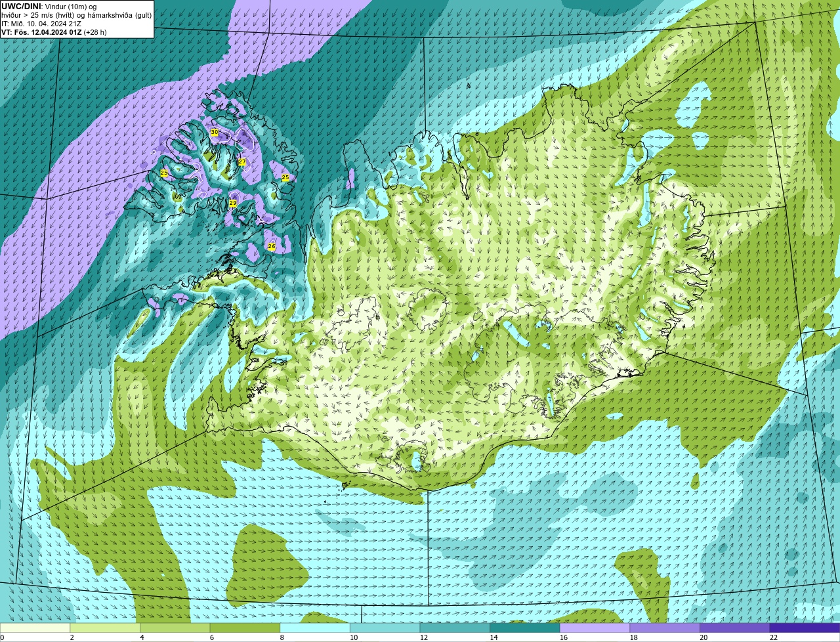The height and width of the screenshot is (642, 840).
Task: Click the 'VT: Fös. 12.04.2024 01Z (+28 h)' line
Action: [x=54, y=32]
